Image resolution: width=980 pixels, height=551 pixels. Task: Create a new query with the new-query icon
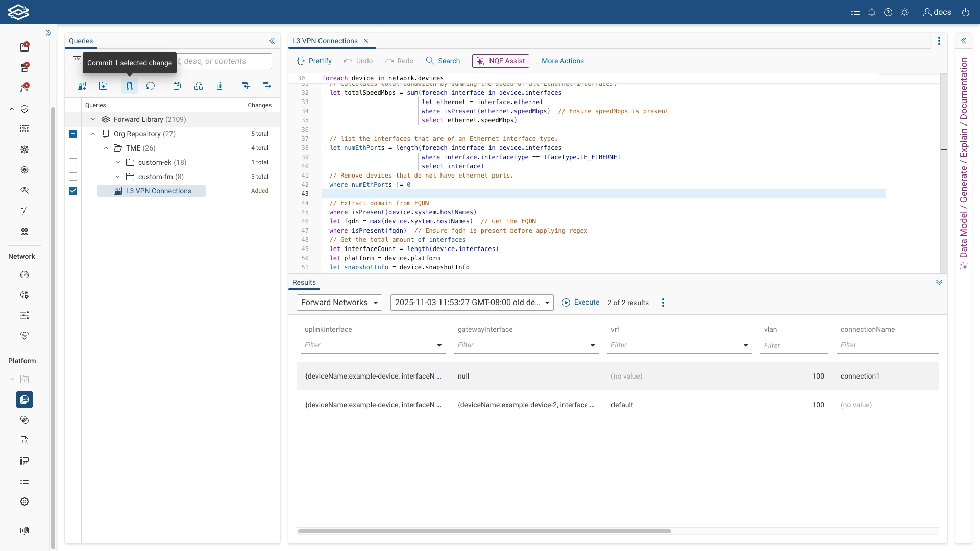pos(81,86)
